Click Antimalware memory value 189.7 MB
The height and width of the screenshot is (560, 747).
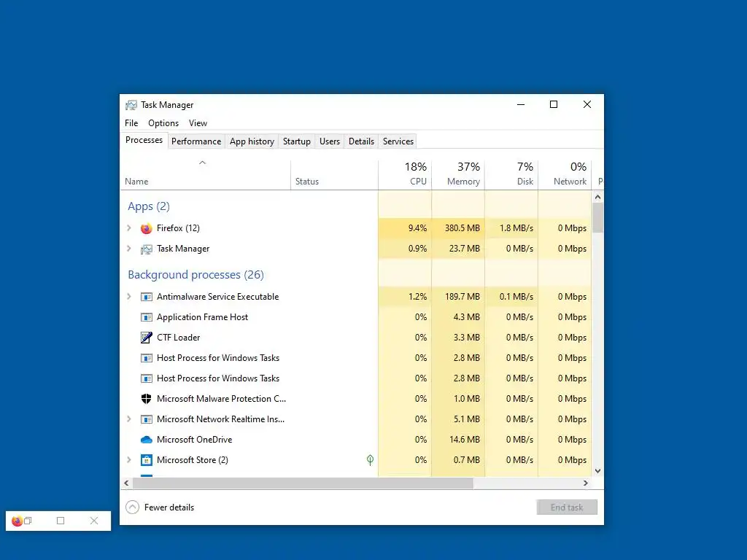pyautogui.click(x=462, y=297)
